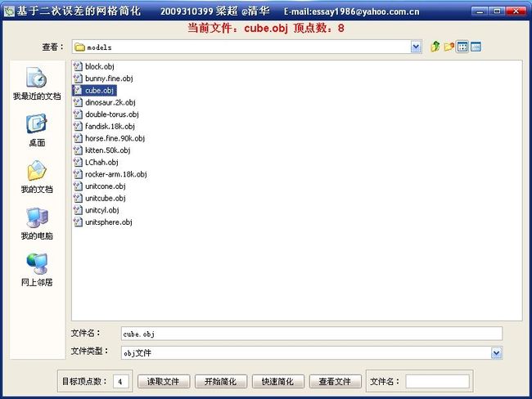Switch to list view
The width and height of the screenshot is (532, 399).
pyautogui.click(x=462, y=47)
